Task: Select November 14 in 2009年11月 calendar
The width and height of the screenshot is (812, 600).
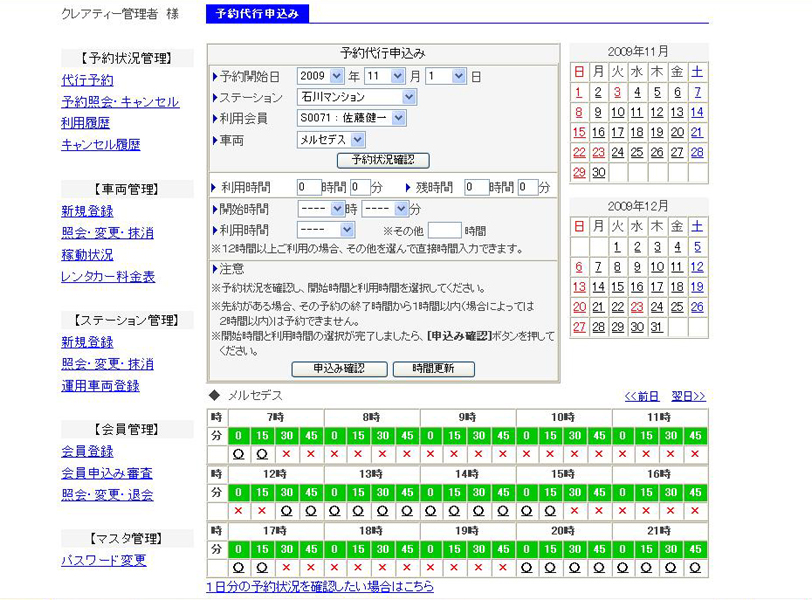Action: 697,112
